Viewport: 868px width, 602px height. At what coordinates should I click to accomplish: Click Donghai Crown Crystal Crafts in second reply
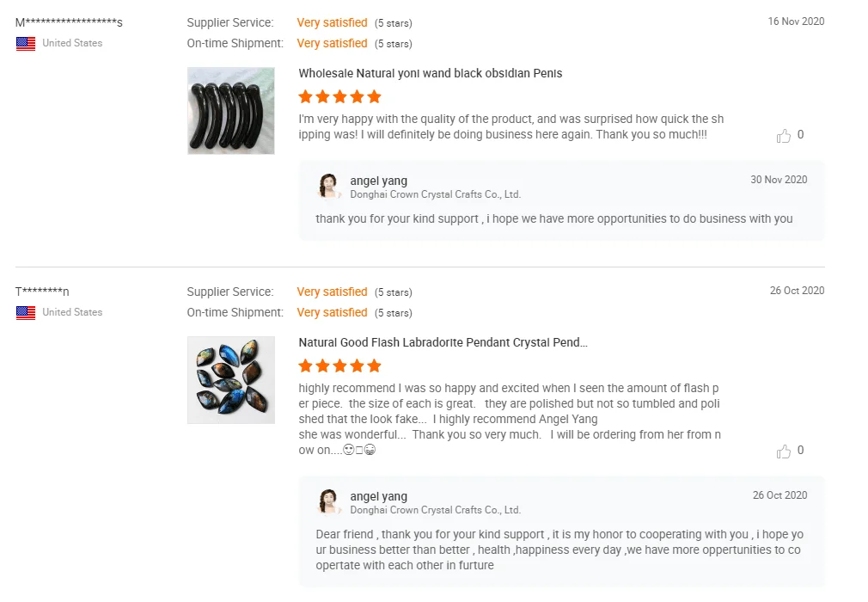(x=435, y=510)
